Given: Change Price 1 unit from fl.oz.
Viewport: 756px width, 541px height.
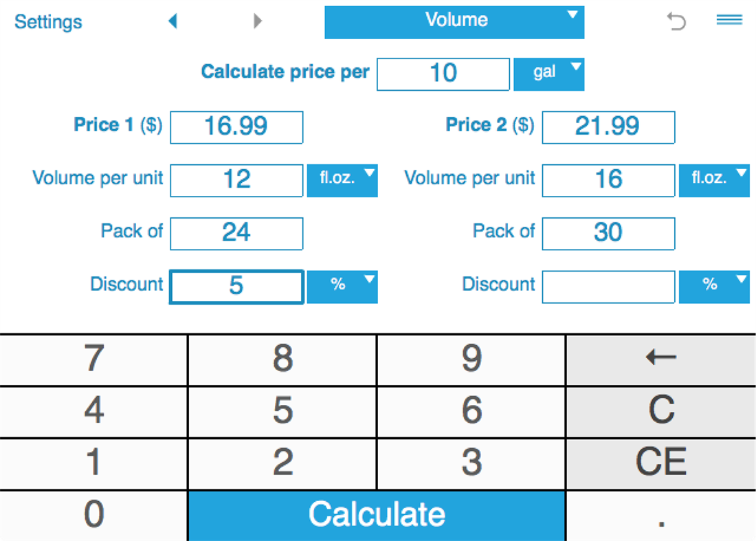Looking at the screenshot, I should tap(342, 180).
